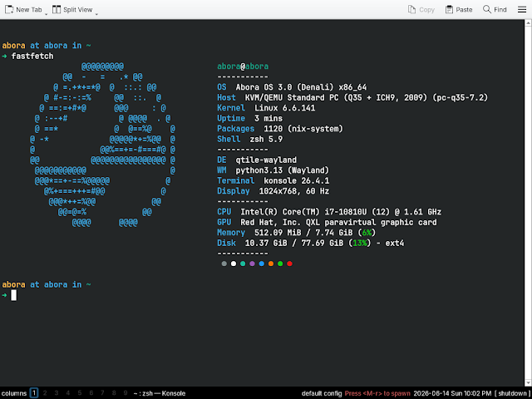Click the white color dot

(234, 264)
